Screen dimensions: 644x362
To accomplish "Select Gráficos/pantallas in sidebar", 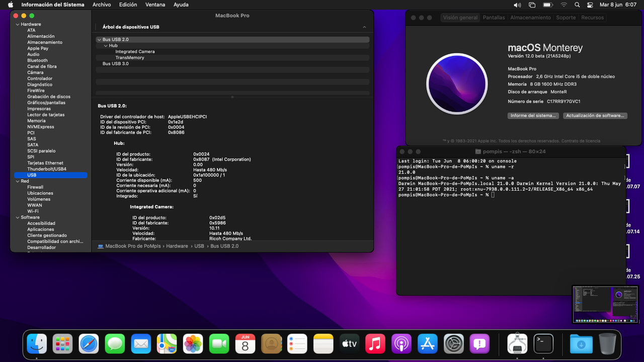I will [46, 103].
